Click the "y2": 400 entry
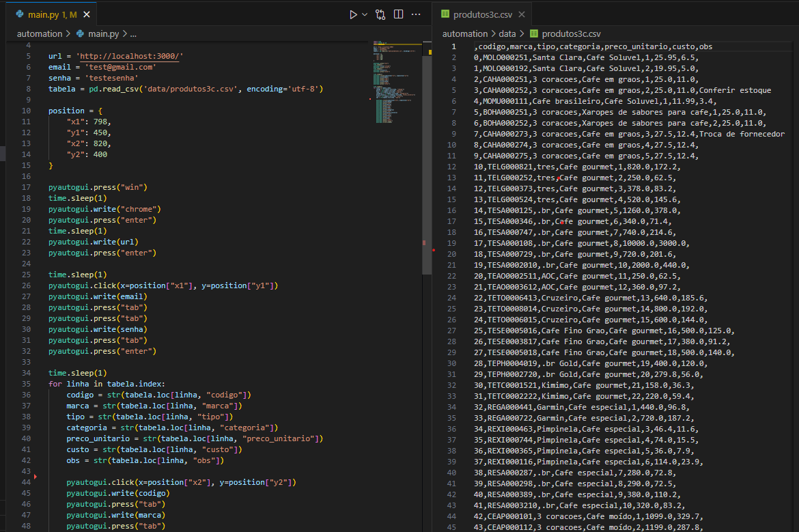Viewport: 799px width, 532px height. (x=87, y=154)
